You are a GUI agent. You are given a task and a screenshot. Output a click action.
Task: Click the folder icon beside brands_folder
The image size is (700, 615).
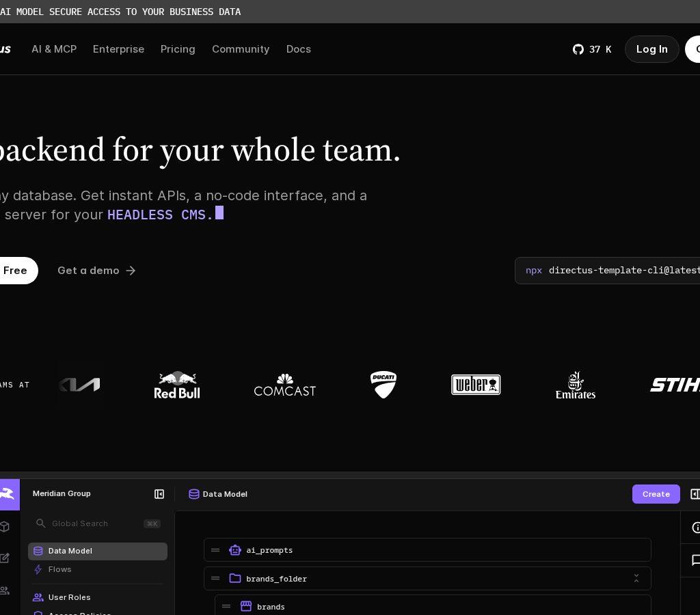pyautogui.click(x=235, y=578)
